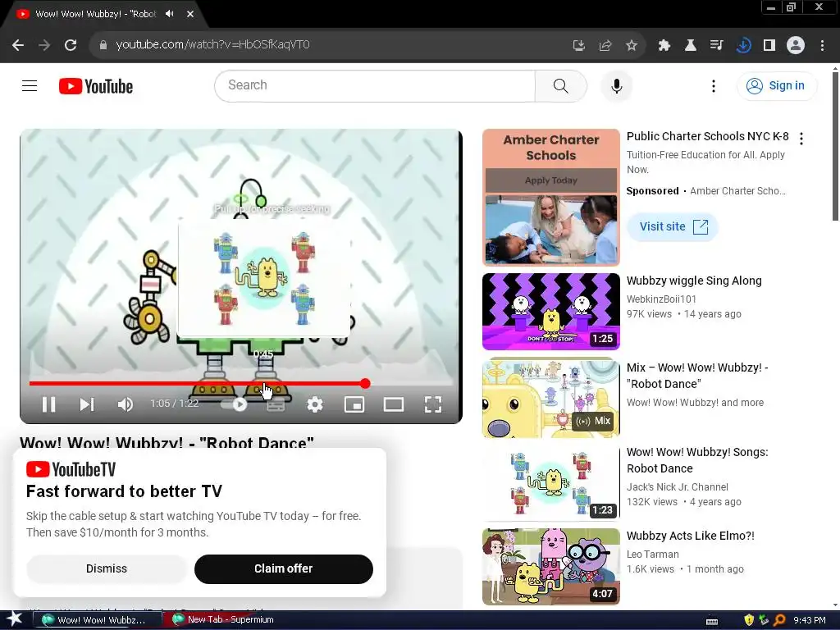The width and height of the screenshot is (840, 630).
Task: Switch to New Tab - Supermium taskbar item
Action: point(226,620)
